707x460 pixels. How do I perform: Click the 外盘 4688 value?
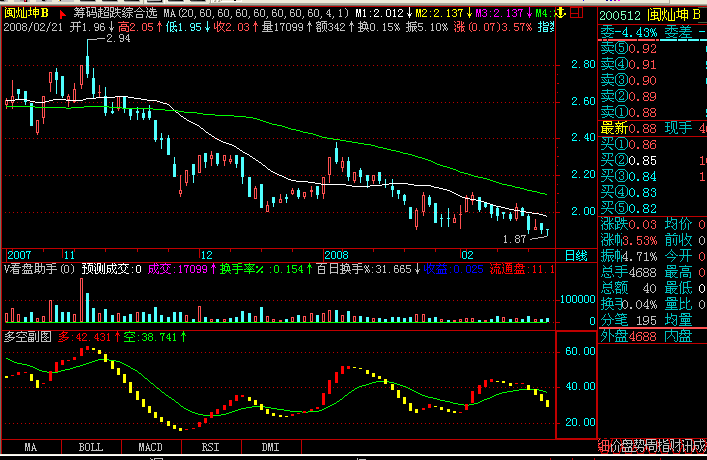[x=629, y=336]
